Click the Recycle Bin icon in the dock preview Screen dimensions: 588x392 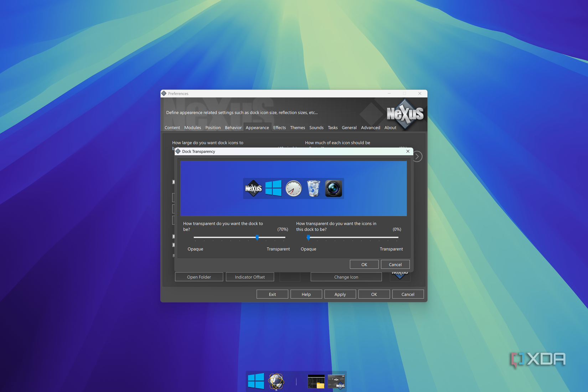[313, 188]
